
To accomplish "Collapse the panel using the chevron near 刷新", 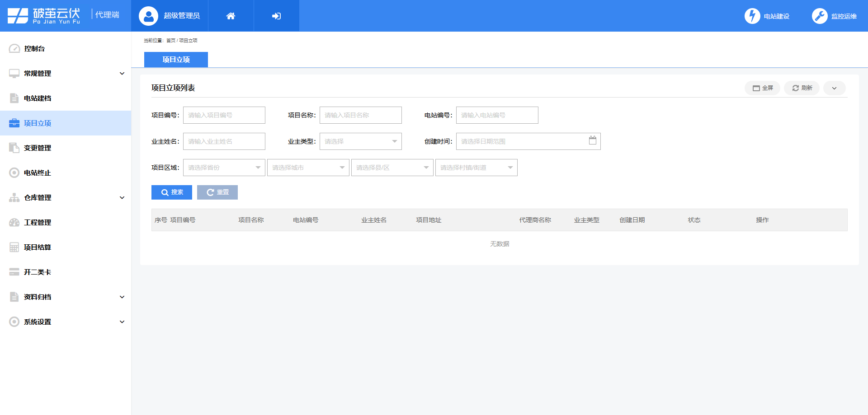I will 834,88.
